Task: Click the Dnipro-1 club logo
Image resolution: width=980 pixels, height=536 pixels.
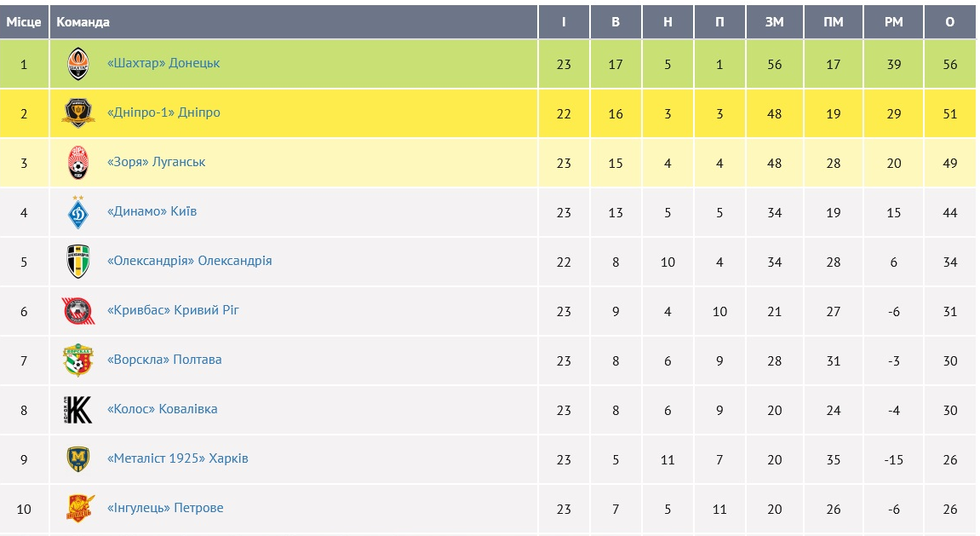Action: (78, 113)
